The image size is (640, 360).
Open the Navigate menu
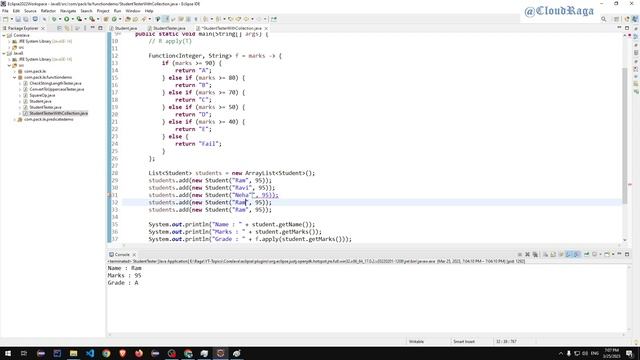click(68, 11)
